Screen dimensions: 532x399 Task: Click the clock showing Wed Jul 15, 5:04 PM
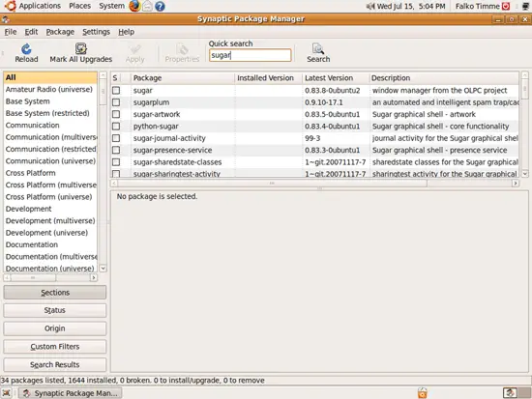pos(411,6)
